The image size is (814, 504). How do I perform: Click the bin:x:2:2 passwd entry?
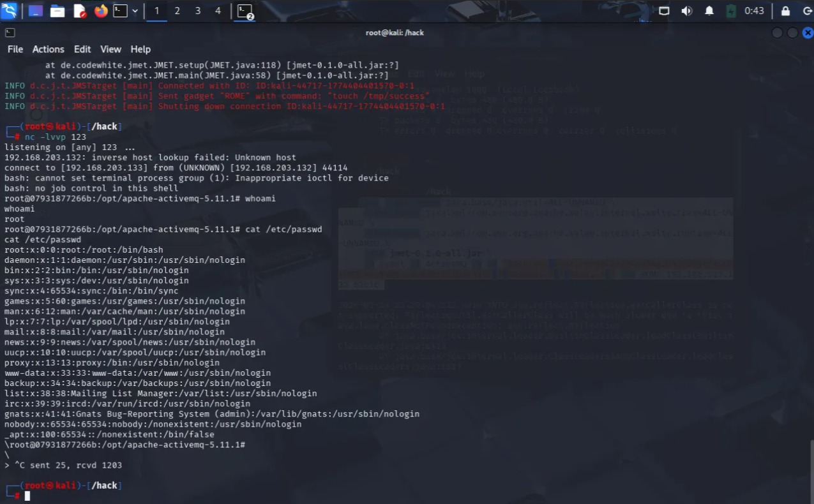point(96,270)
